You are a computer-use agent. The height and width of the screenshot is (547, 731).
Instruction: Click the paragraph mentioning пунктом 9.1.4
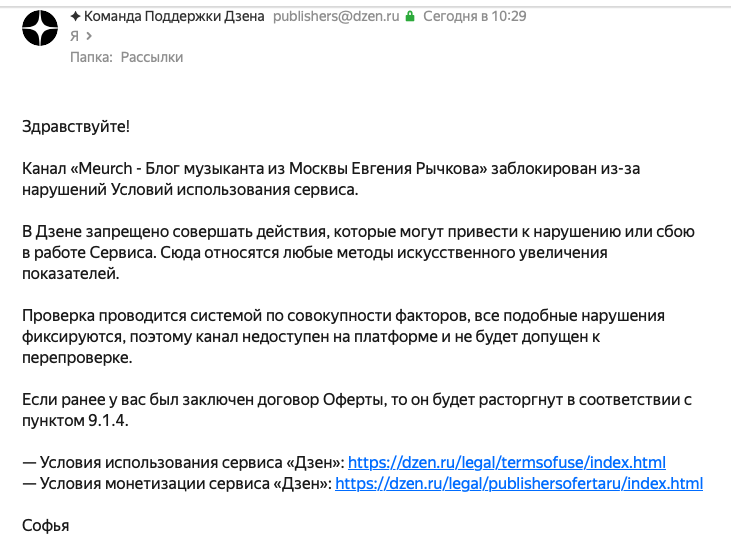(x=357, y=410)
